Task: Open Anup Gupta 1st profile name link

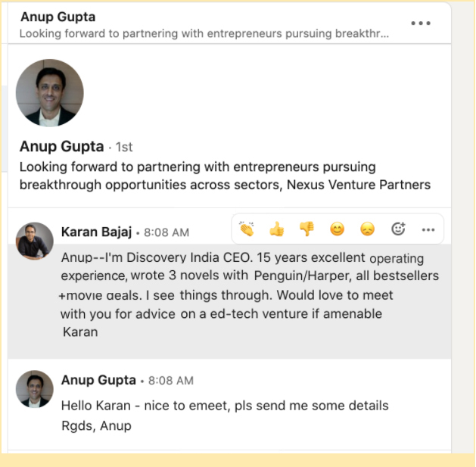Action: click(x=61, y=147)
